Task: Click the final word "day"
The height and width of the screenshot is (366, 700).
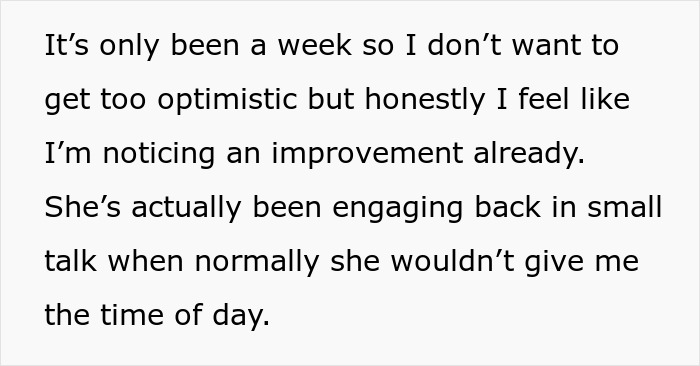Action: coord(238,316)
